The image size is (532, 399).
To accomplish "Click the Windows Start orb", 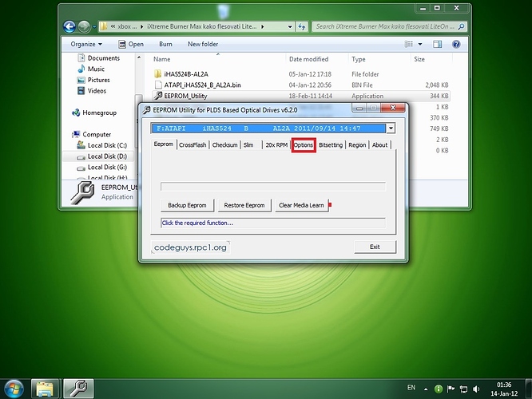I will point(14,389).
